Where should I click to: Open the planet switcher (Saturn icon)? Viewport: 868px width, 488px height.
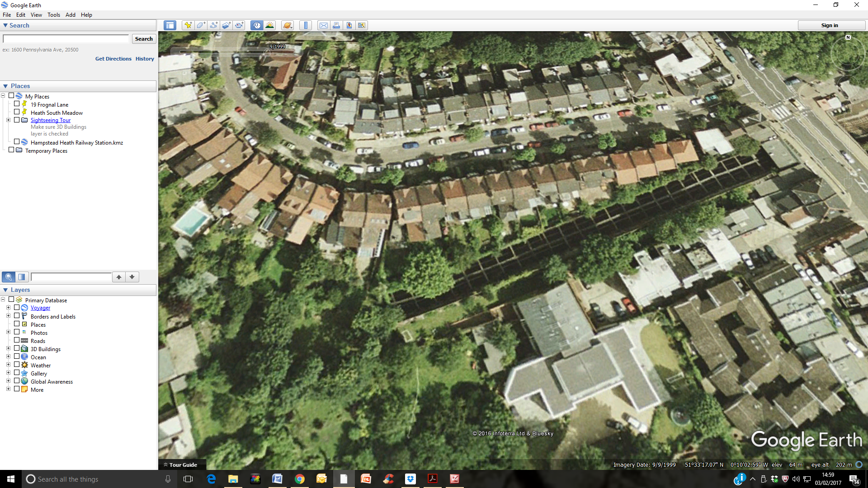[x=288, y=25]
